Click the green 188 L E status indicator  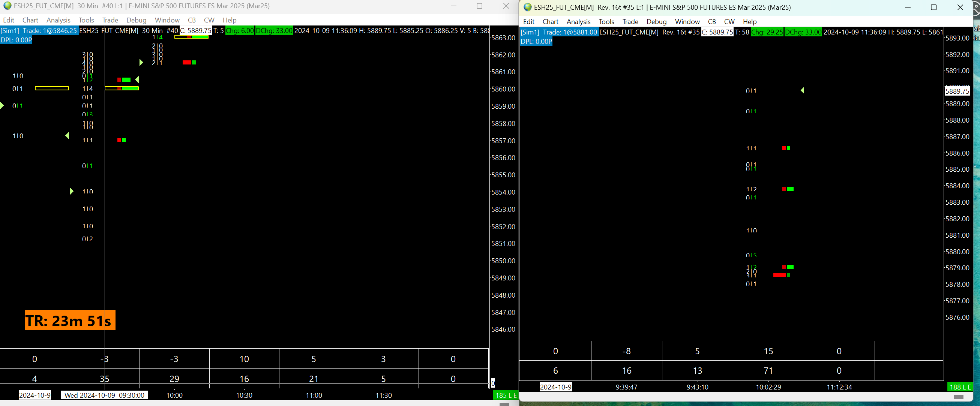coord(960,387)
